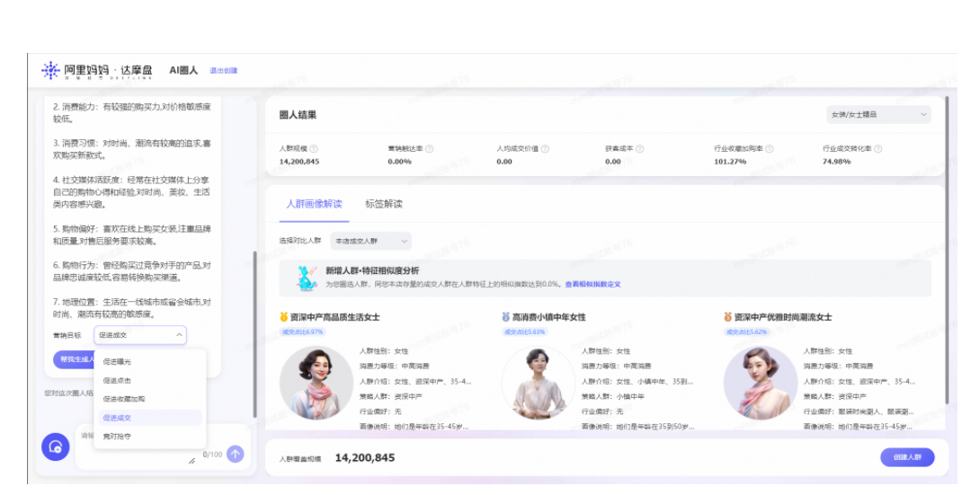Image resolution: width=980 pixels, height=495 pixels.
Task: Click gold medal icon beside 资深中产高品质生活女士
Action: 284,317
